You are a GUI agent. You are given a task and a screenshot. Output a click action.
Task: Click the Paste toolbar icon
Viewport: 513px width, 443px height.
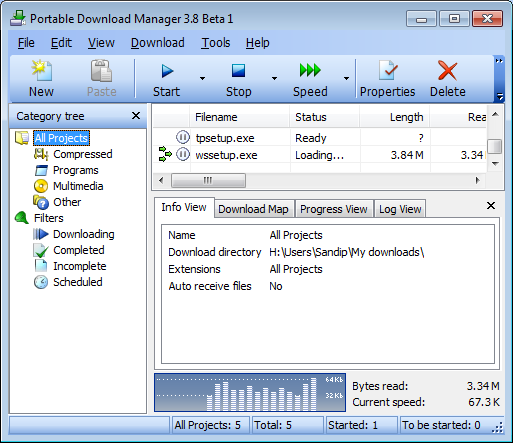pos(101,70)
